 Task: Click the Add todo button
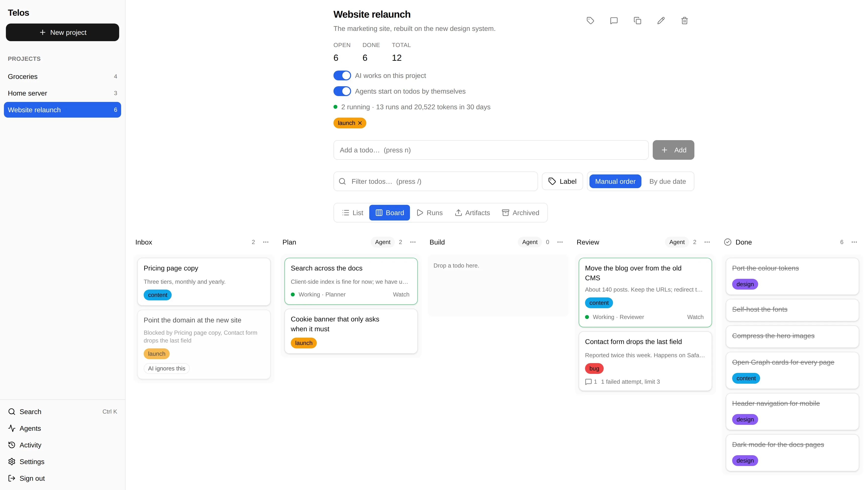pos(673,150)
